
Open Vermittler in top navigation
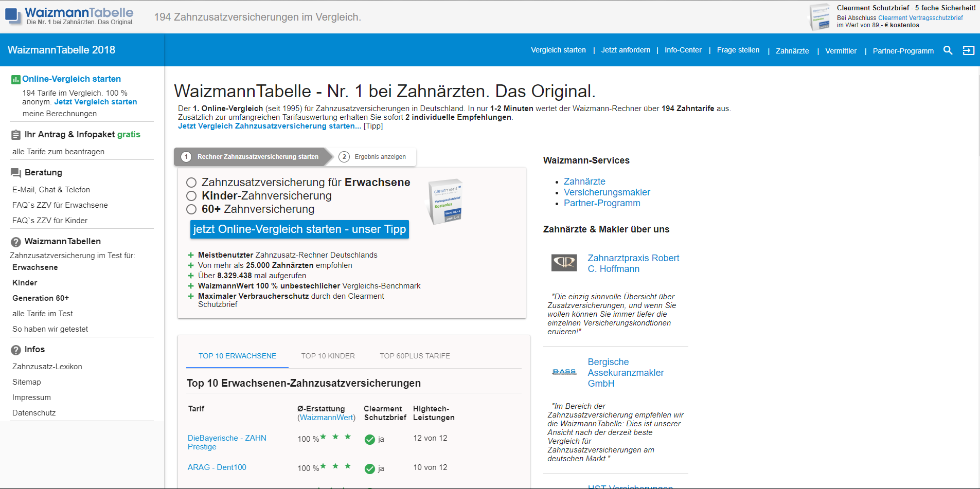[841, 51]
